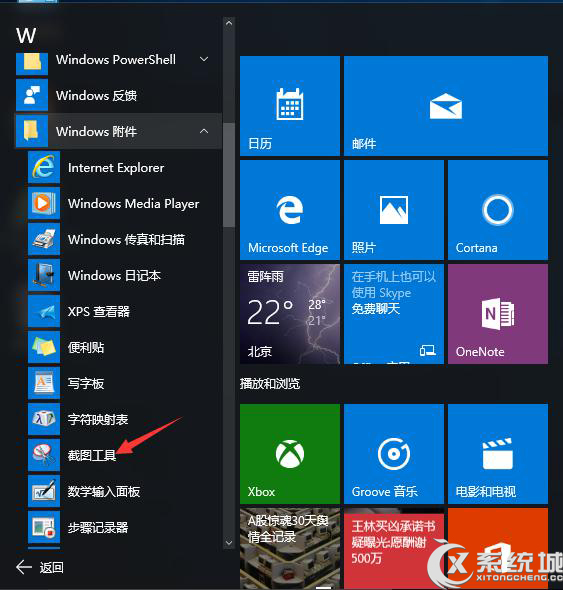Click the Windows PowerShell text label

[116, 59]
